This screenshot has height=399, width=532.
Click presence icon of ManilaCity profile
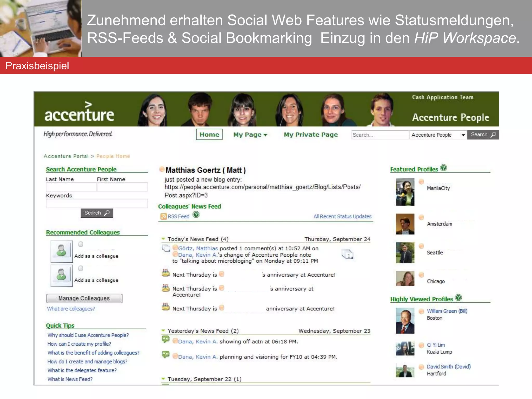[421, 182]
